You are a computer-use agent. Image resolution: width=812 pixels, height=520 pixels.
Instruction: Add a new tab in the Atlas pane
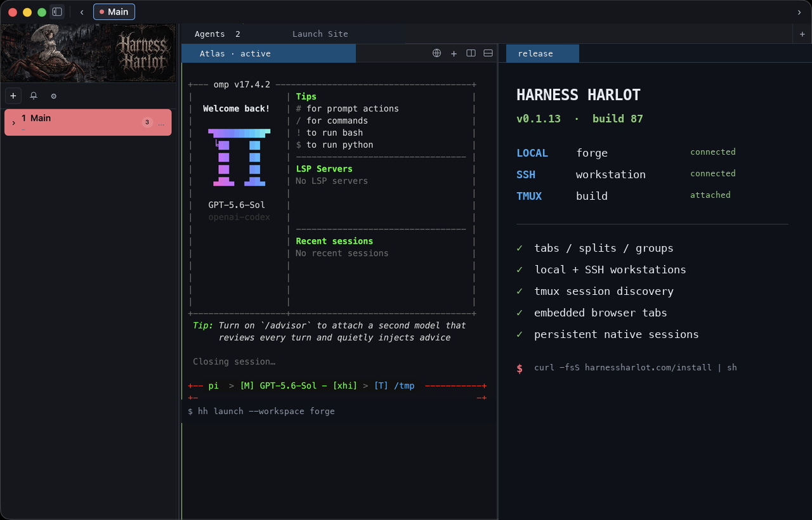[454, 53]
